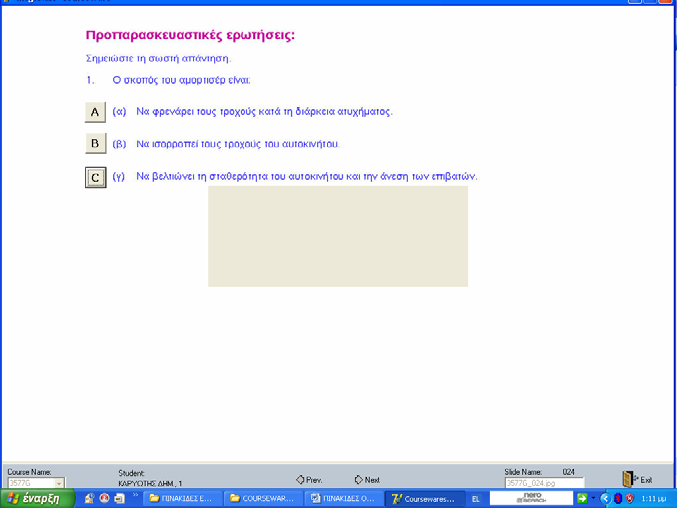Expand hidden tray icons arrow
Image resolution: width=677 pixels, height=508 pixels.
(605, 499)
